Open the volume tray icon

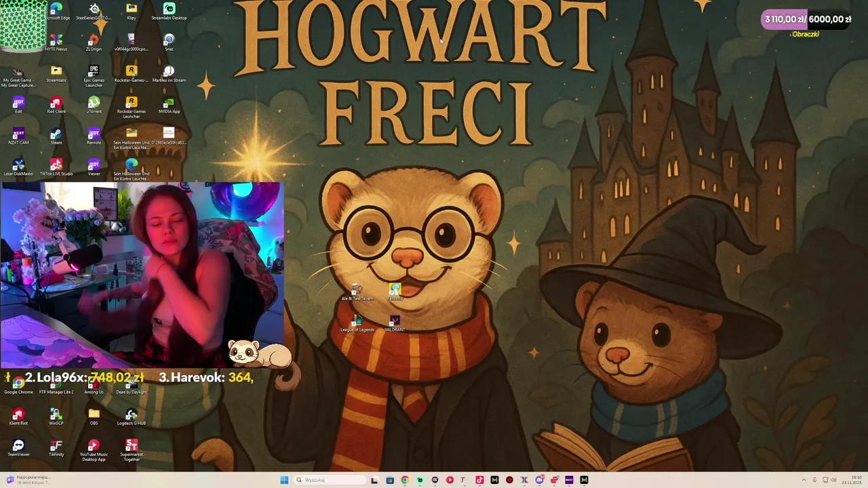833,480
